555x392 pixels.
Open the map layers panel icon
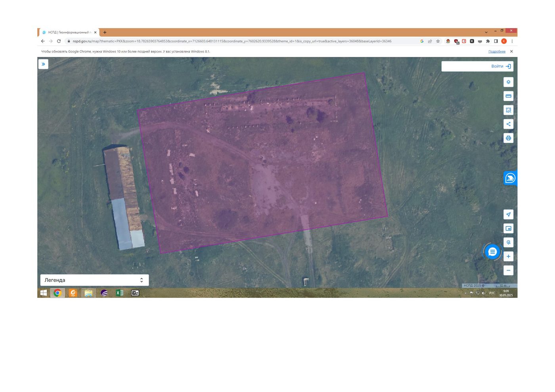[508, 82]
